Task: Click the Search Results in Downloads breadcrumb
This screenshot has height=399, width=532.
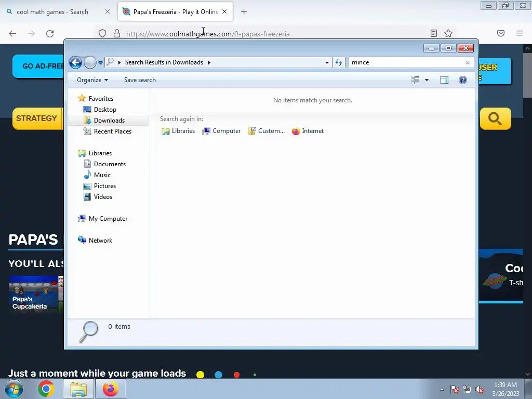Action: [x=164, y=62]
